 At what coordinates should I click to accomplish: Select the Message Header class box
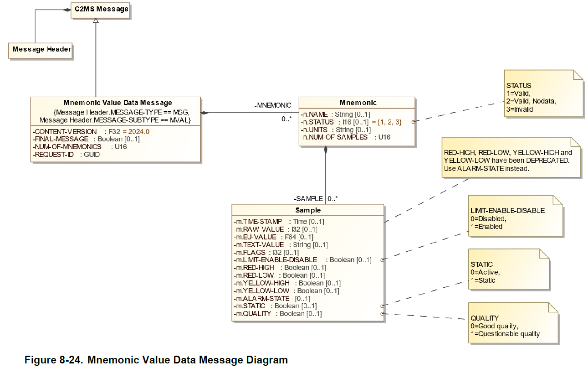(x=41, y=50)
